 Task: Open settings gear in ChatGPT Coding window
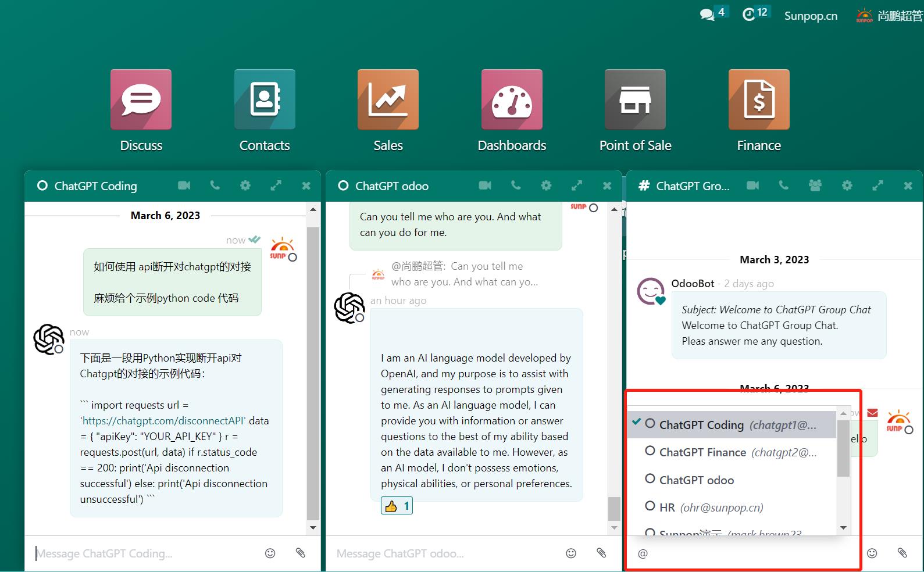point(245,185)
